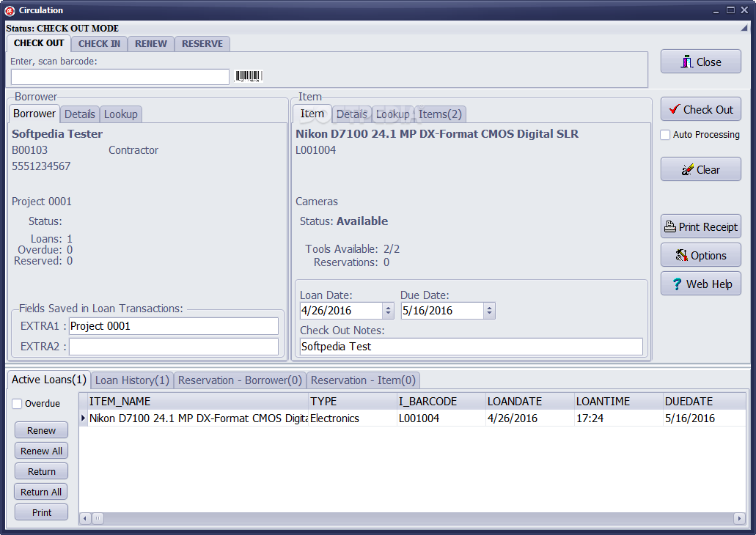The height and width of the screenshot is (535, 756).
Task: Step the Loan Date spinner
Action: click(x=388, y=311)
